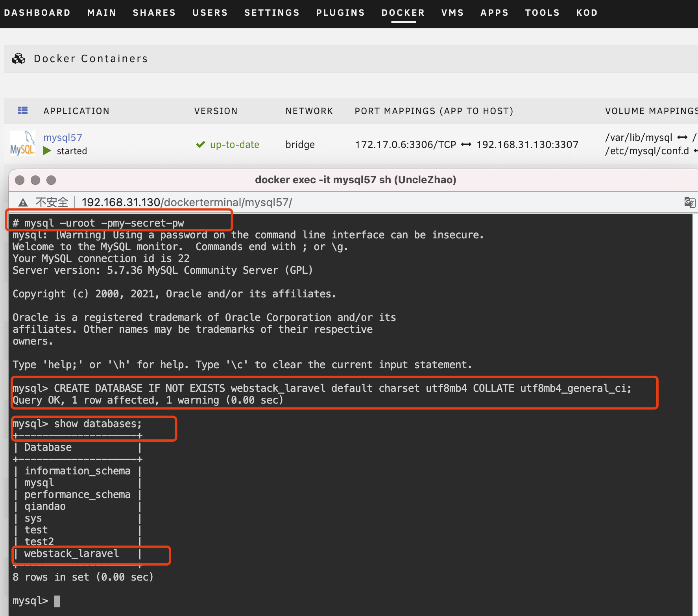Click the Network column header
This screenshot has width=698, height=616.
click(309, 111)
